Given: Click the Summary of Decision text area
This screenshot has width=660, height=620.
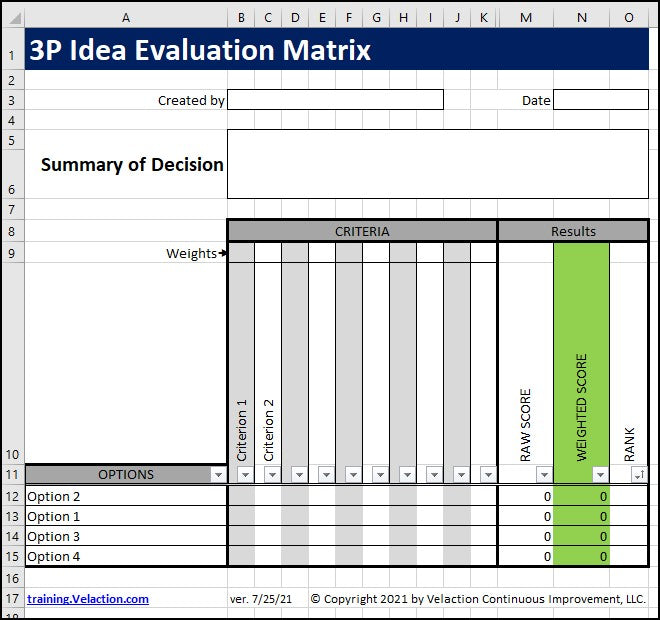Looking at the screenshot, I should click(x=437, y=164).
